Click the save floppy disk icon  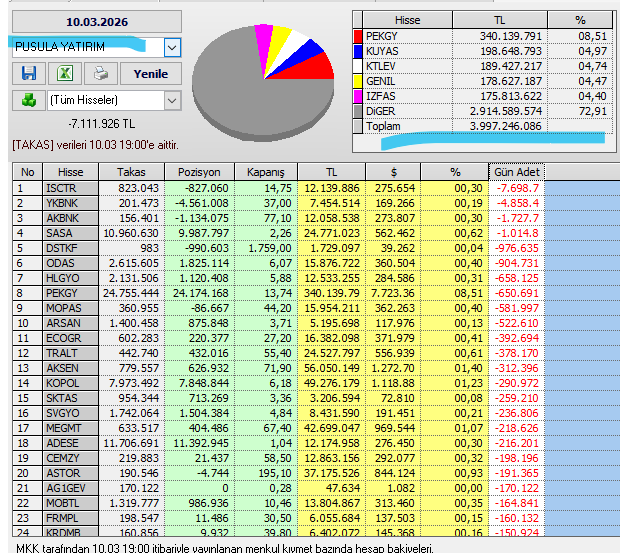[29, 74]
